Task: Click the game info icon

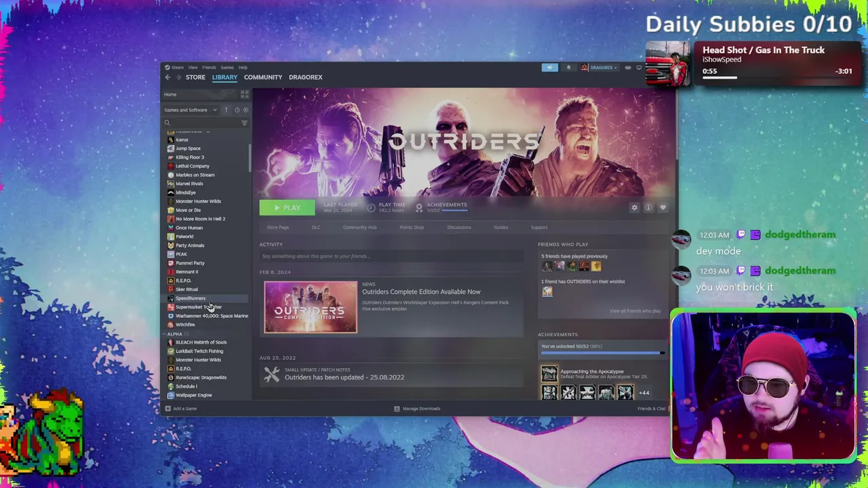Action: pos(648,207)
